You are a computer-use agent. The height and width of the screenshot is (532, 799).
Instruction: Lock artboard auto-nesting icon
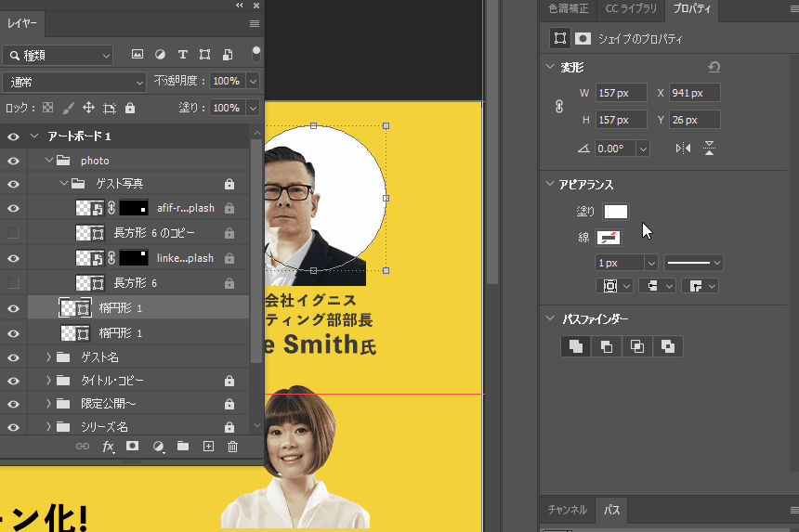pyautogui.click(x=110, y=108)
